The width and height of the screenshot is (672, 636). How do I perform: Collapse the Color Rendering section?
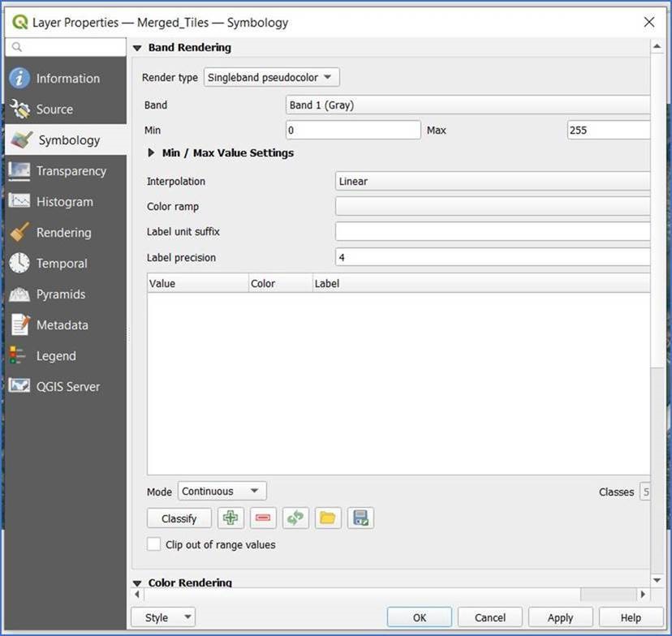pyautogui.click(x=137, y=583)
